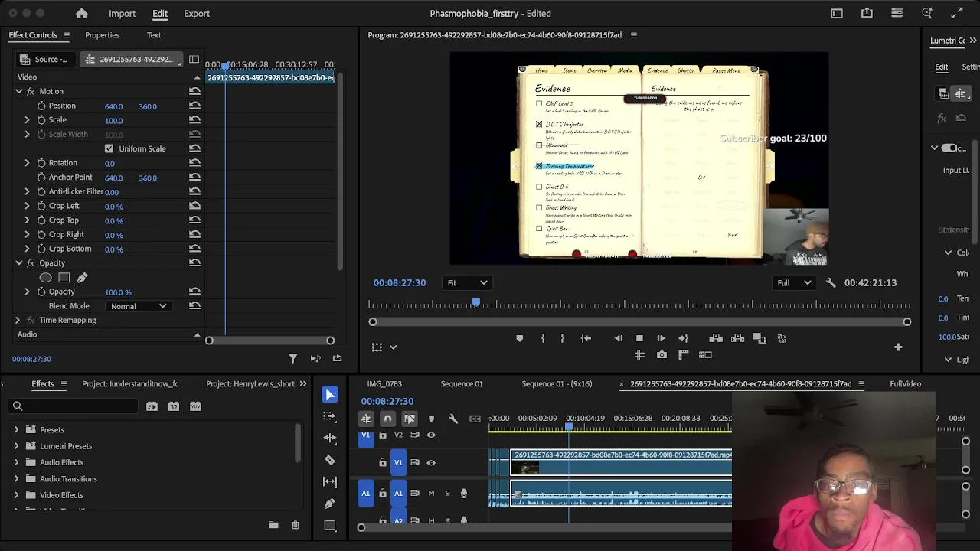Image resolution: width=980 pixels, height=551 pixels.
Task: Stop playback in the Program monitor
Action: pyautogui.click(x=639, y=338)
